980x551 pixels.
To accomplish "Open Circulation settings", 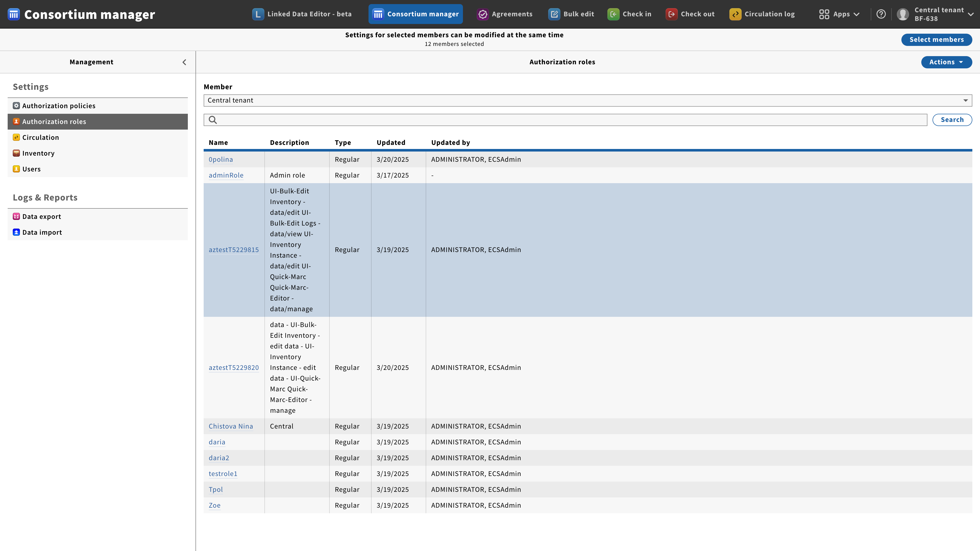I will (98, 137).
